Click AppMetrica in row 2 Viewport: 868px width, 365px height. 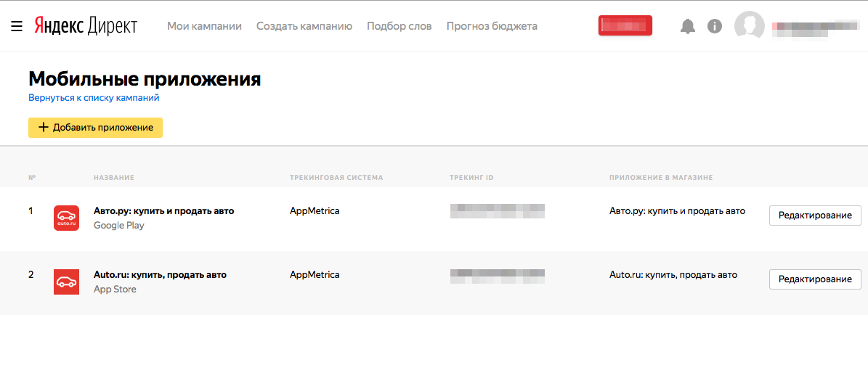tap(315, 274)
